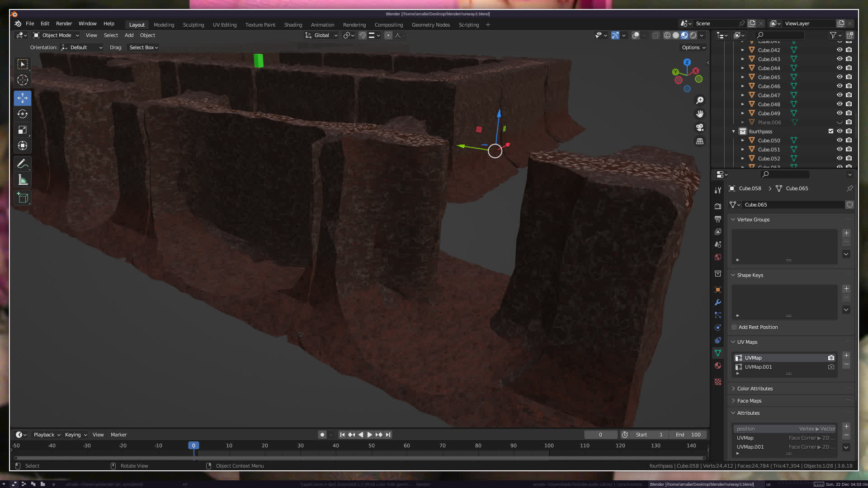
Task: Activate the Measure tool
Action: coord(23,180)
